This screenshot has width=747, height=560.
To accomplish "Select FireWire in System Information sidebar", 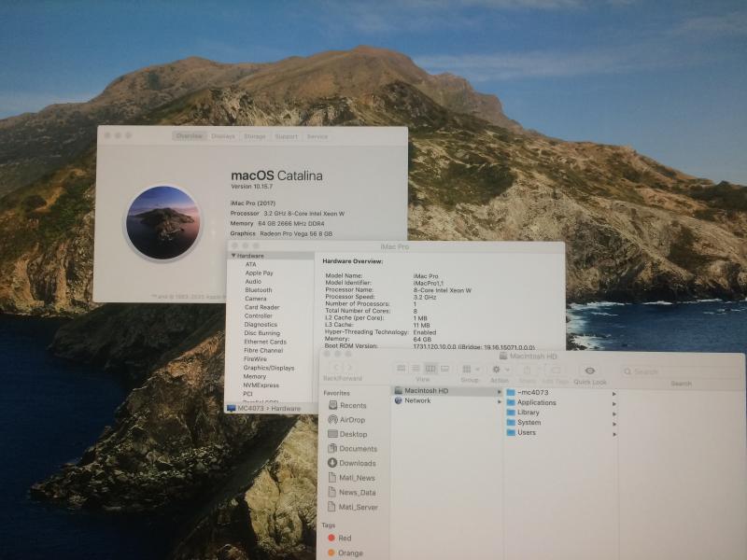I will click(x=255, y=359).
